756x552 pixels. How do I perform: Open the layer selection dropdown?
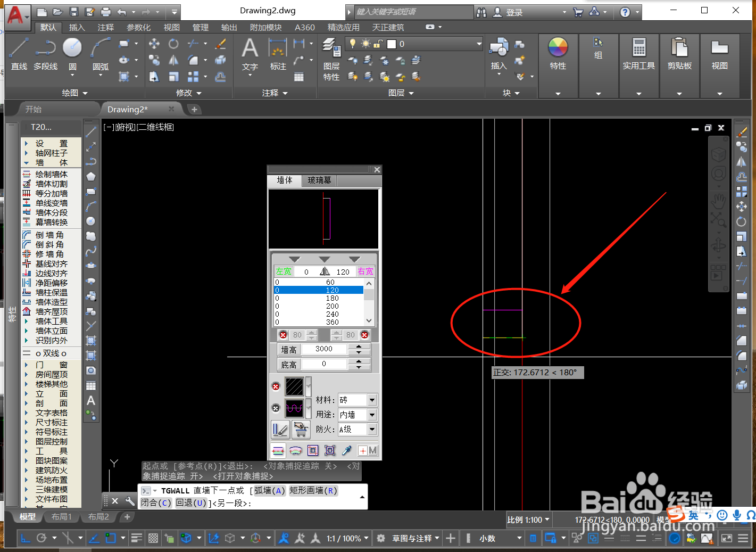[x=479, y=44]
